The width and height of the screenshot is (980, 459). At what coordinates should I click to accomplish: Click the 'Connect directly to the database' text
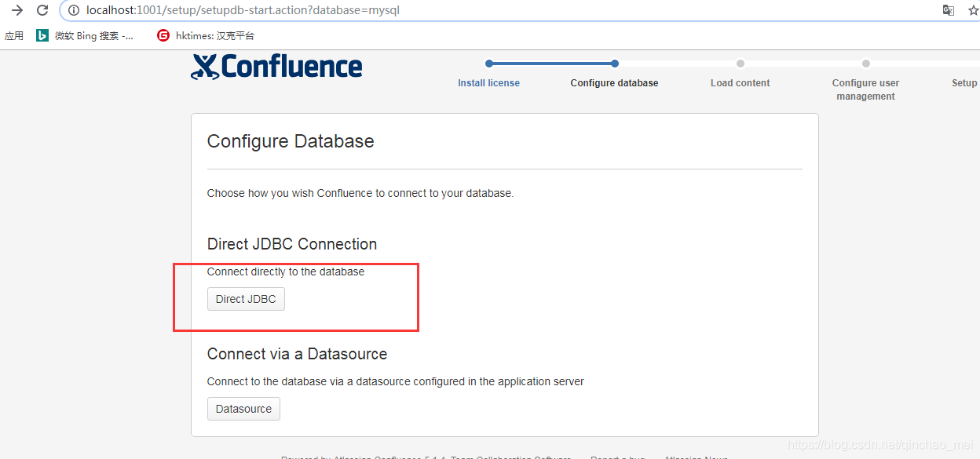[286, 271]
